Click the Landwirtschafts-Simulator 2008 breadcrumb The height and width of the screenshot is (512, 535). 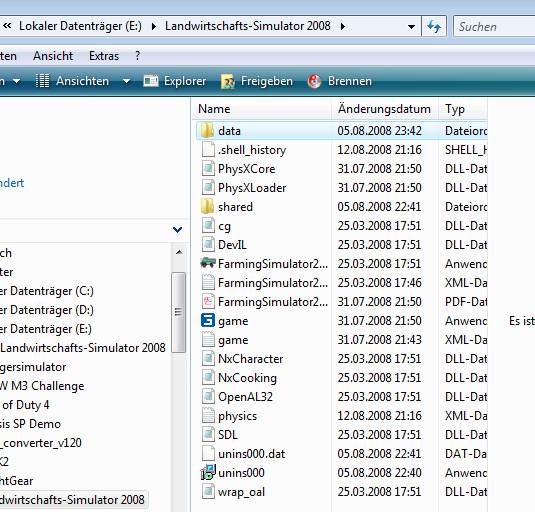[248, 26]
